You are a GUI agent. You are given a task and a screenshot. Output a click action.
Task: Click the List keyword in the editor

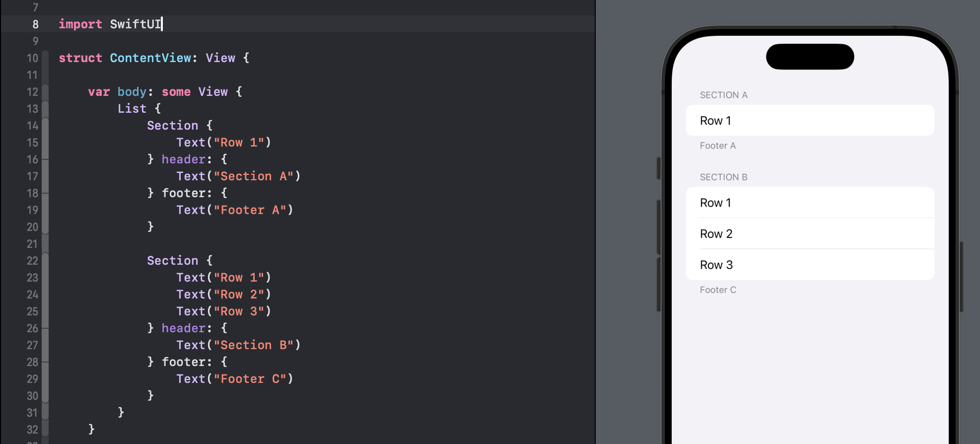pyautogui.click(x=132, y=109)
